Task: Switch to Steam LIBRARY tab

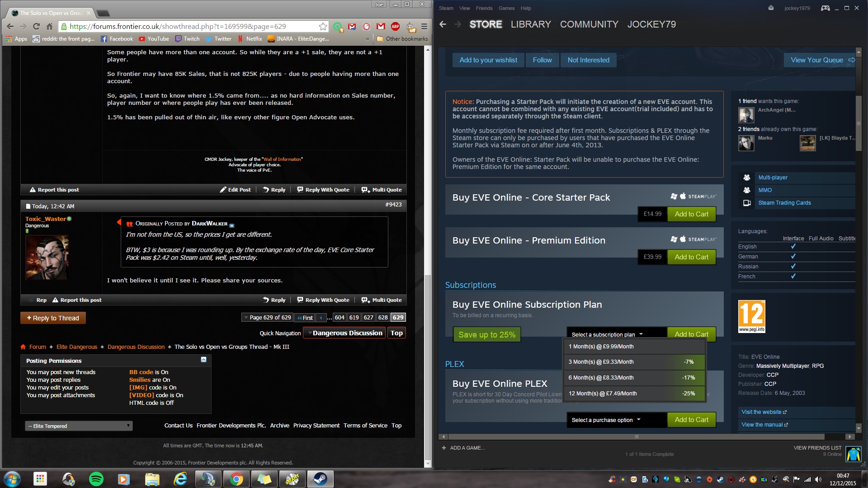Action: point(531,24)
